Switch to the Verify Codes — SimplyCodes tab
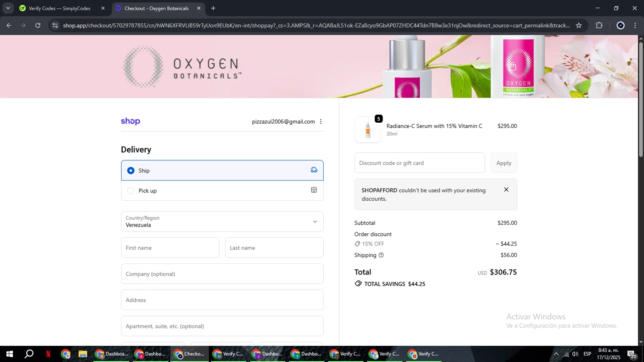Image resolution: width=644 pixels, height=362 pixels. [59, 8]
